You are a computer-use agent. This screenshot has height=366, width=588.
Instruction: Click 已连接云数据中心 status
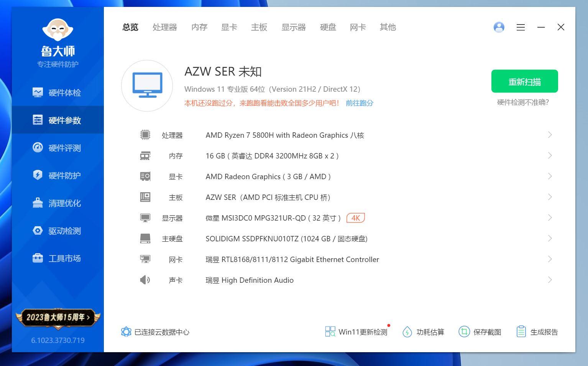click(x=155, y=332)
